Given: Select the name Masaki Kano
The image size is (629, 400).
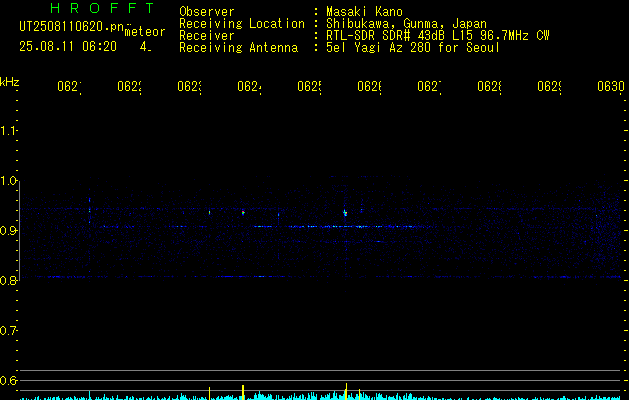Looking at the screenshot, I should (364, 12).
